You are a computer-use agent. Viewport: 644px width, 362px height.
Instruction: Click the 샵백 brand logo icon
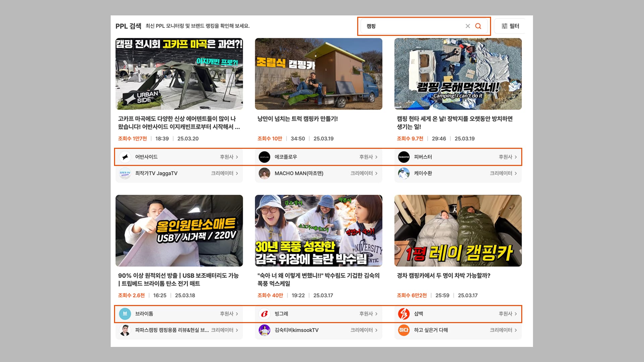404,314
